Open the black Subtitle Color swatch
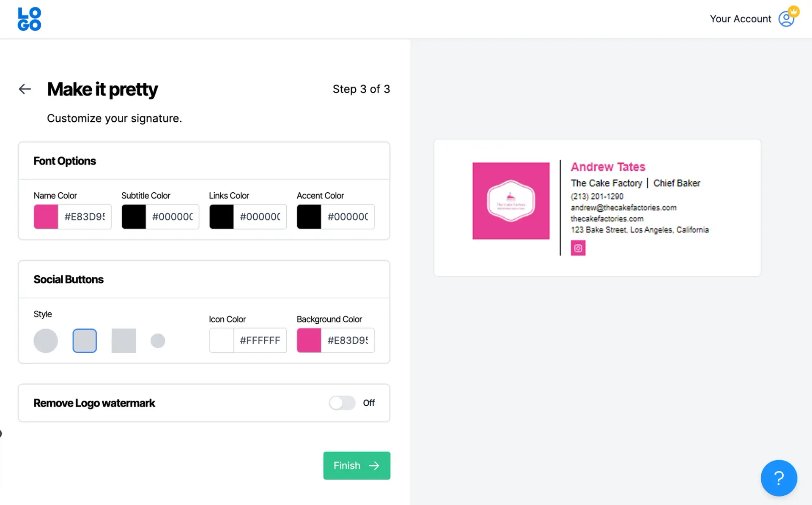Viewport: 812px width, 505px height. click(134, 217)
